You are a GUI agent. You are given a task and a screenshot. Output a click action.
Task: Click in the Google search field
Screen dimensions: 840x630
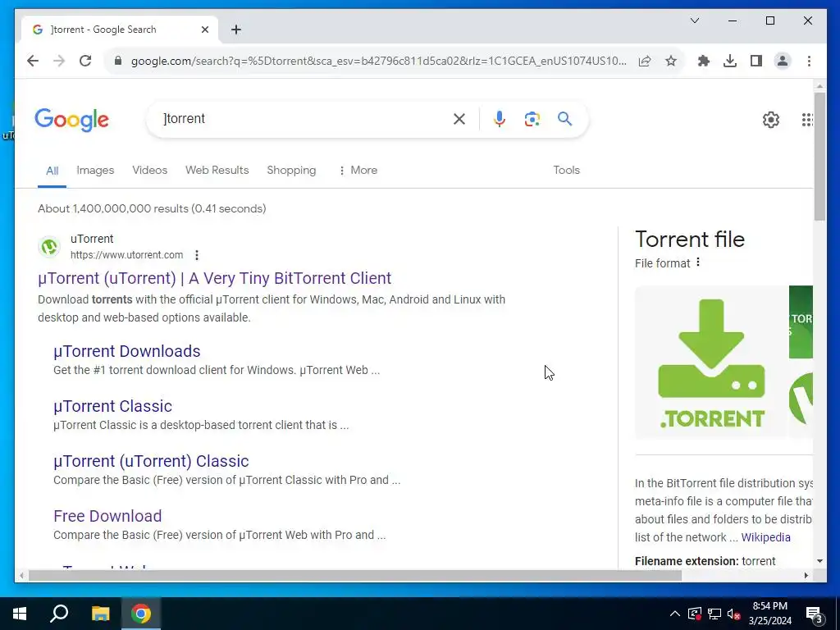[305, 119]
